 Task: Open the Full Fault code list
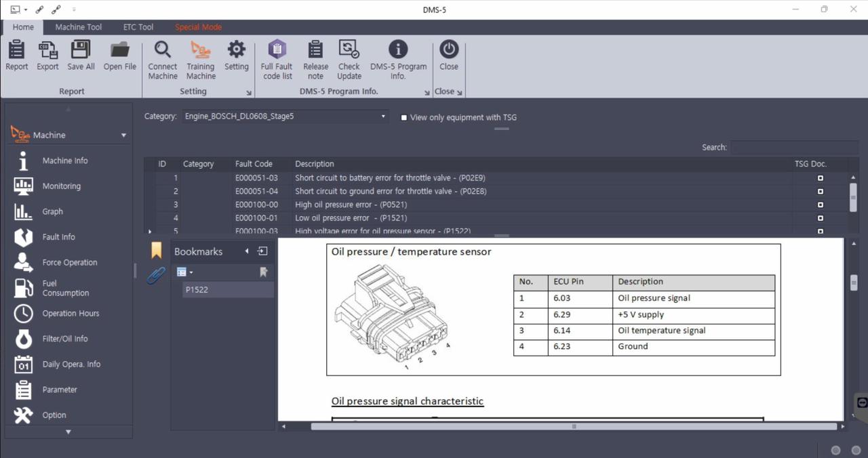click(277, 59)
